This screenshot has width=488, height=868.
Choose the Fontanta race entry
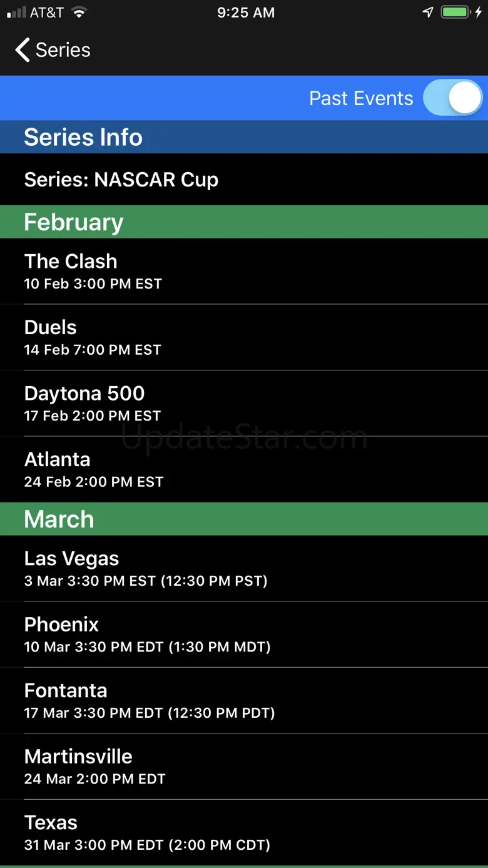coord(244,700)
